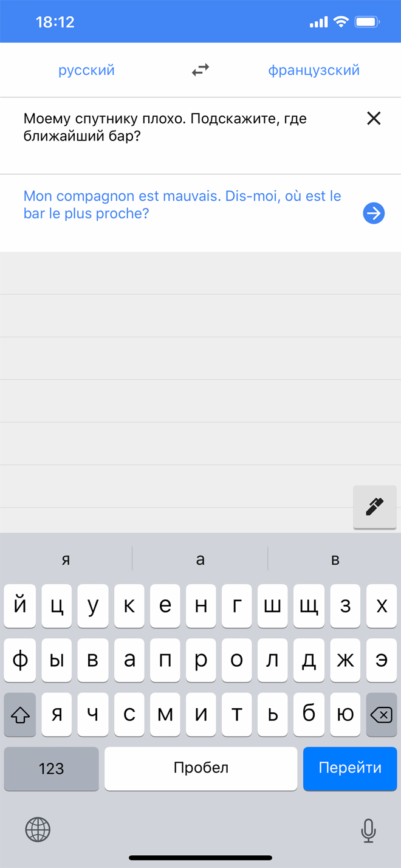401x868 pixels.
Task: Choose the keyboard suggestion "в"
Action: tap(335, 560)
